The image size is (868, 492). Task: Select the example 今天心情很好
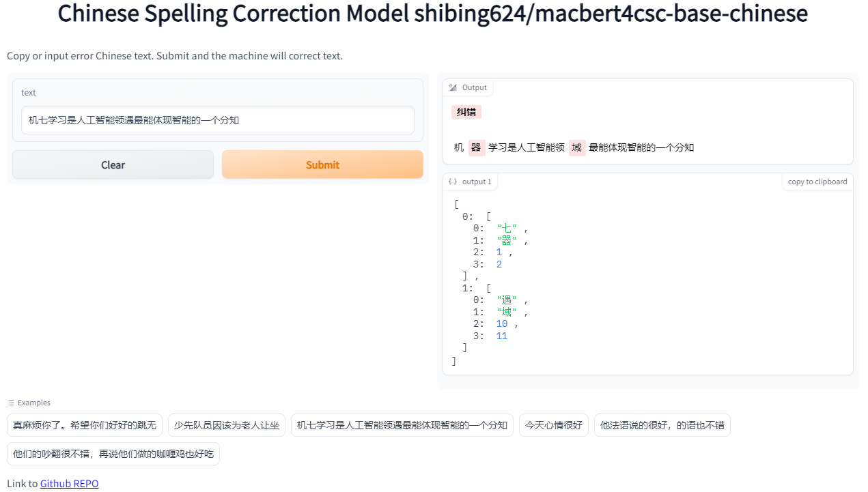pyautogui.click(x=553, y=424)
